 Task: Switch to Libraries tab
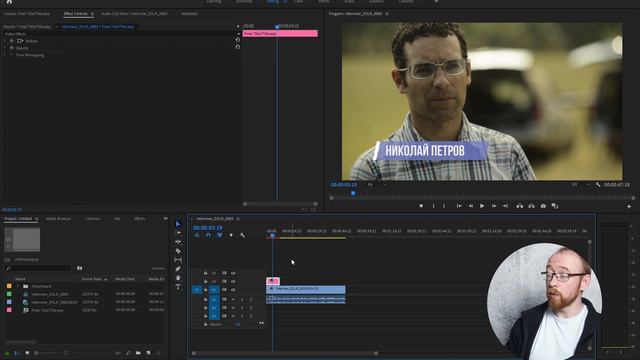[92, 219]
